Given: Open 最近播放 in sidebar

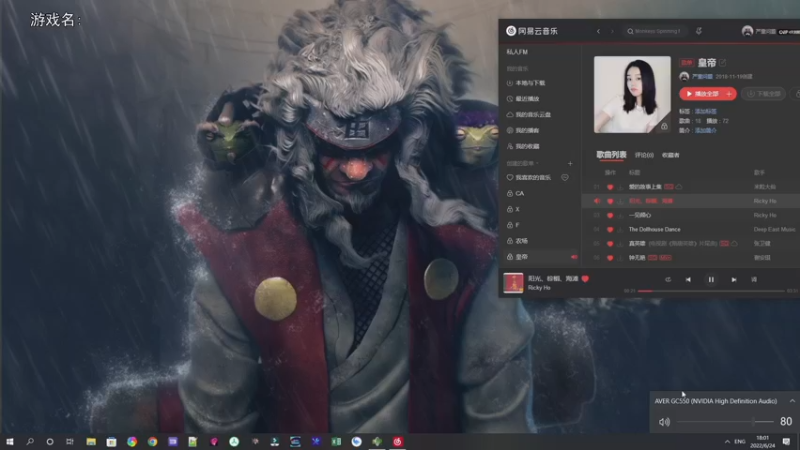Looking at the screenshot, I should (523, 99).
